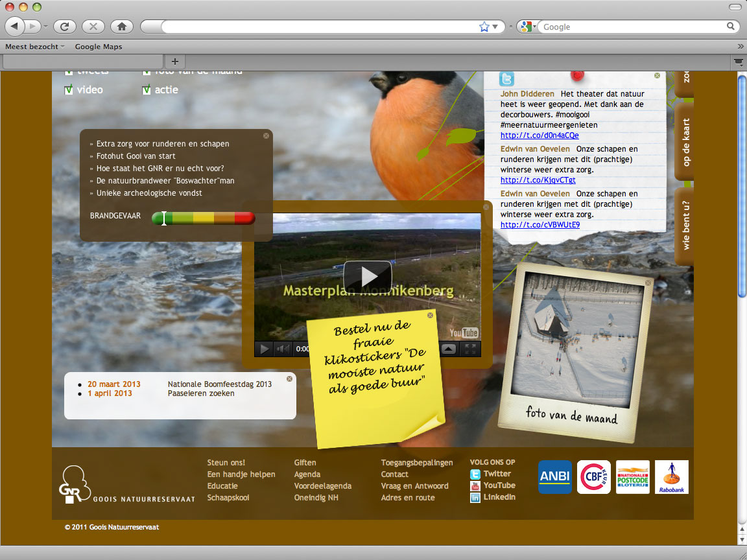Open footer link Schaapskooi
747x560 pixels.
228,498
